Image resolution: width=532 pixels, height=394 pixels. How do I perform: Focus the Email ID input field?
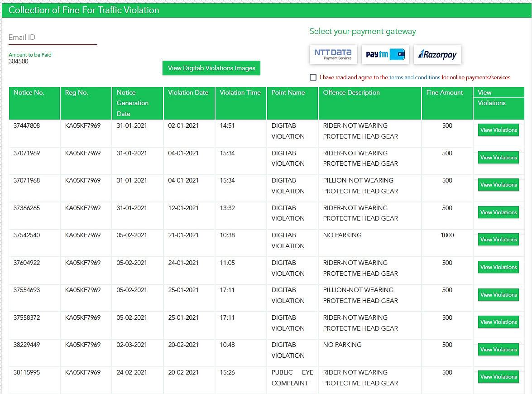pos(53,38)
